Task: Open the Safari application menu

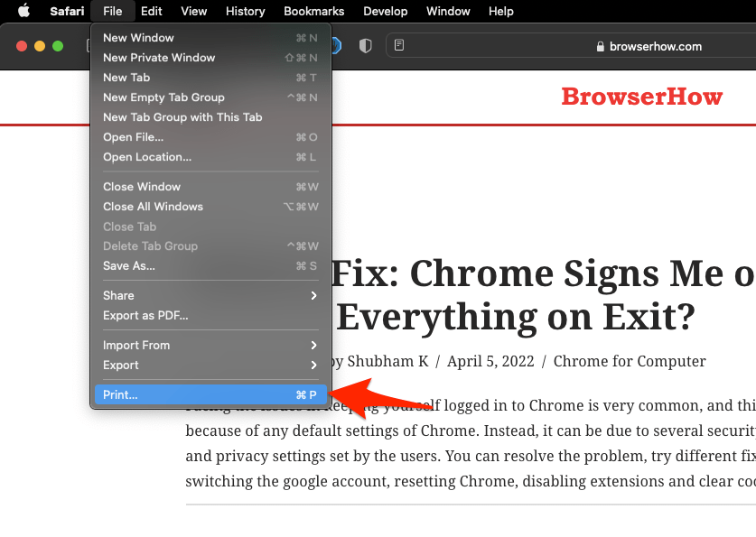Action: [67, 11]
